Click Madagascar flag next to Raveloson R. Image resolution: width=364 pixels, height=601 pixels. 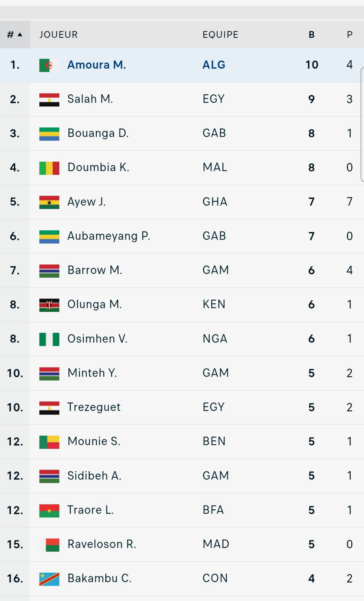point(49,545)
